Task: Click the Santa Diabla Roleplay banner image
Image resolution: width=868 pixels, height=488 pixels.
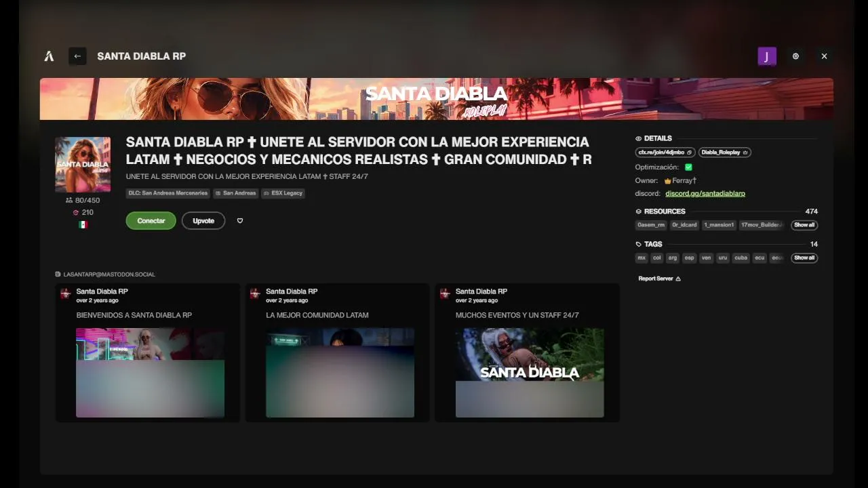Action: (437, 99)
